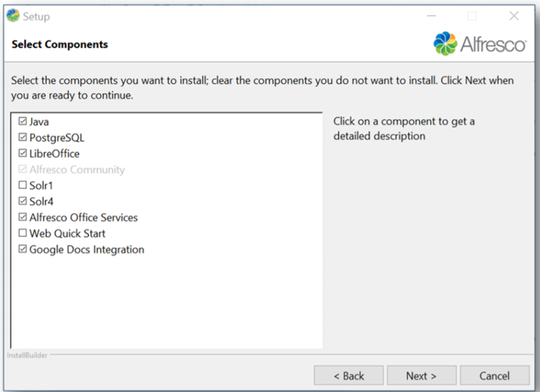
Task: Uncheck the Solr4 checkbox
Action: [x=22, y=201]
